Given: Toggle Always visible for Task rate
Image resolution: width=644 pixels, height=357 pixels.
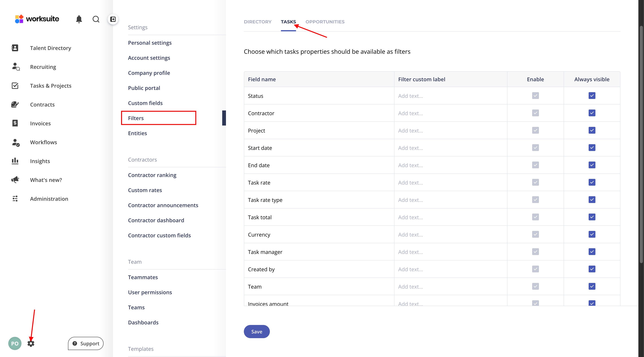Looking at the screenshot, I should point(592,182).
